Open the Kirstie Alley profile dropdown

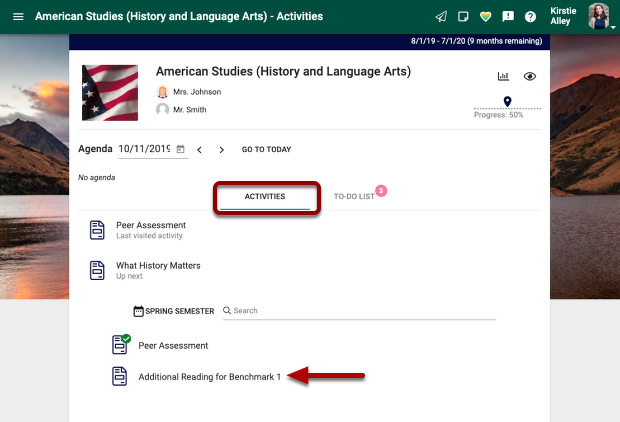click(598, 17)
